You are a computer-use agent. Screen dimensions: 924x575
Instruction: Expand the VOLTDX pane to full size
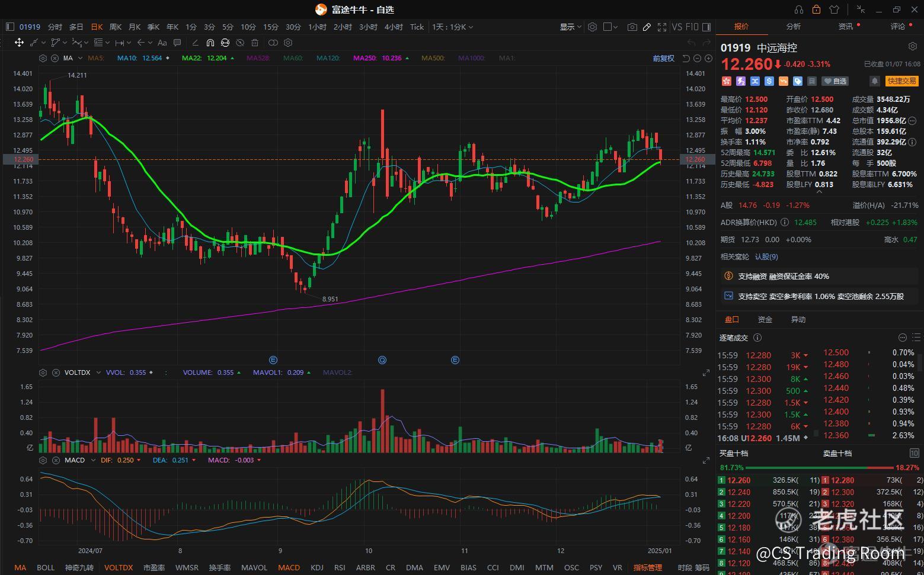[x=706, y=373]
